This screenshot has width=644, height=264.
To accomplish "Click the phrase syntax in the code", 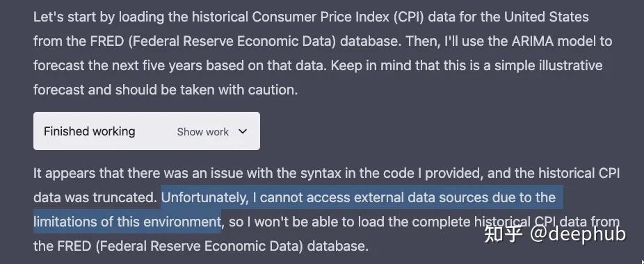I will (359, 173).
